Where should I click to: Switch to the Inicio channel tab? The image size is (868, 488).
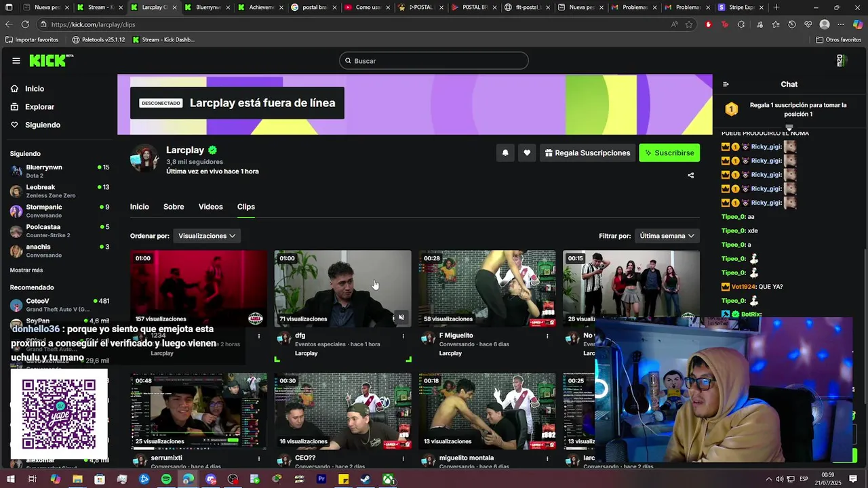140,207
